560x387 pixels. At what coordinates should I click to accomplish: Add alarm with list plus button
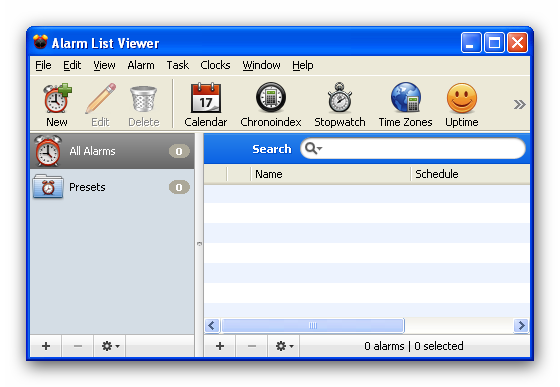pos(220,346)
